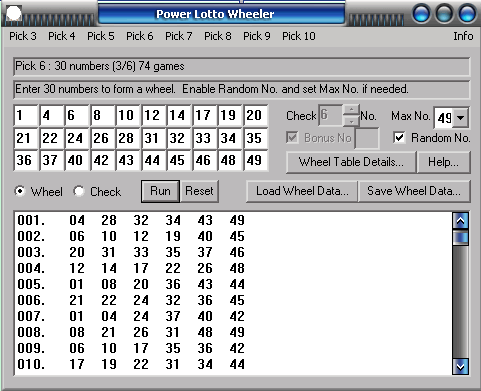
Task: Click the Max No. value 49
Action: tap(444, 117)
